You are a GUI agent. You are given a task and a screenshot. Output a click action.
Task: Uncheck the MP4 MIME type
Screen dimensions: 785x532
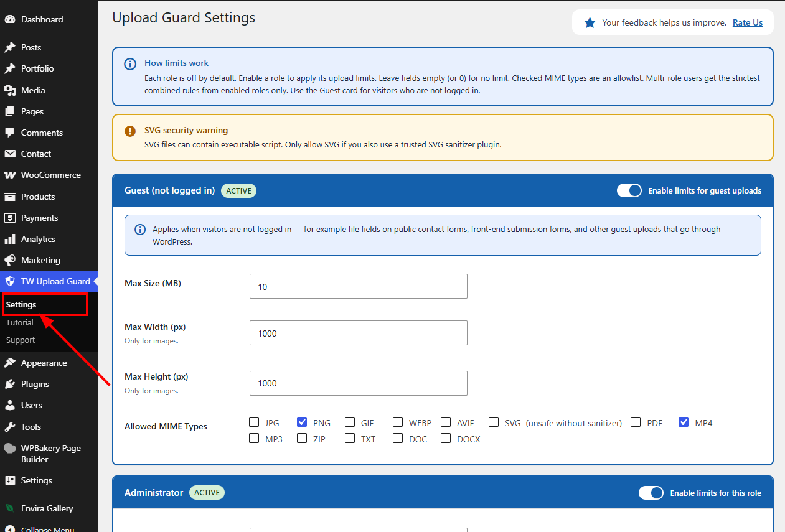[x=684, y=422]
